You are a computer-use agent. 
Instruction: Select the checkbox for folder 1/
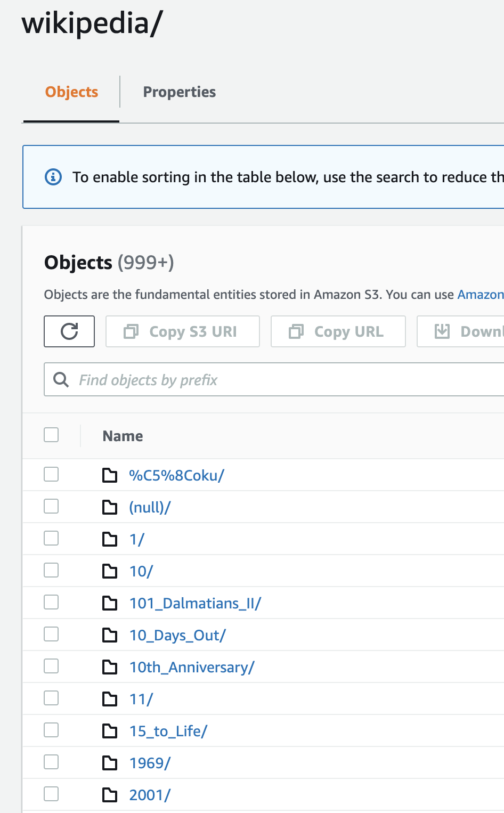[51, 538]
